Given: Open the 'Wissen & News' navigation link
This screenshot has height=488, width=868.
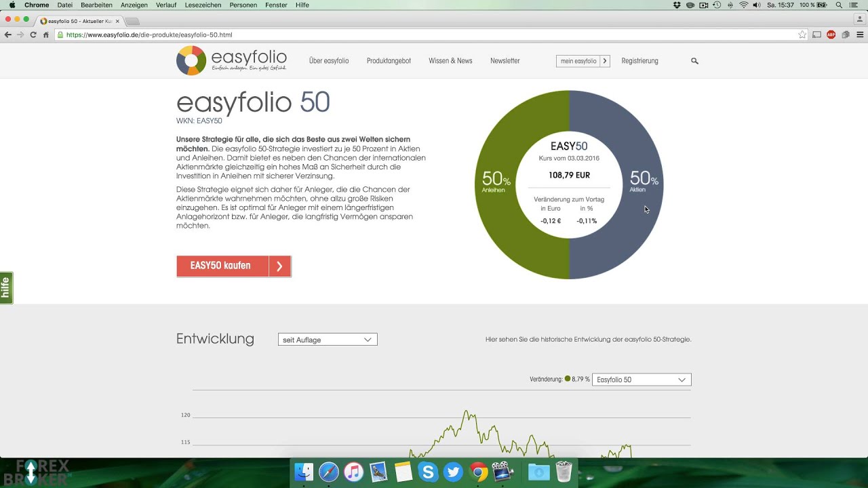Looking at the screenshot, I should click(x=450, y=61).
